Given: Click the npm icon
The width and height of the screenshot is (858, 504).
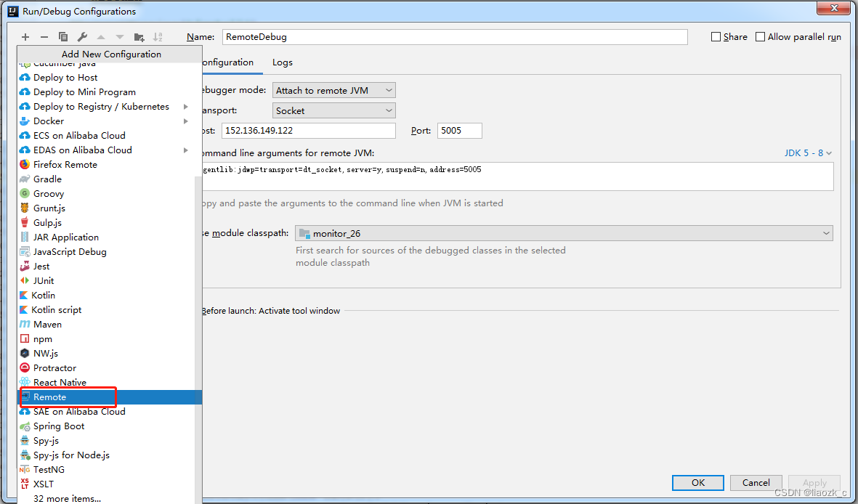Looking at the screenshot, I should [x=25, y=338].
